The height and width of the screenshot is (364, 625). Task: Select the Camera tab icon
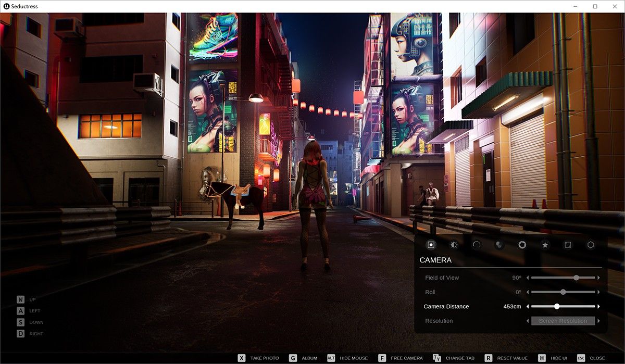pyautogui.click(x=431, y=244)
